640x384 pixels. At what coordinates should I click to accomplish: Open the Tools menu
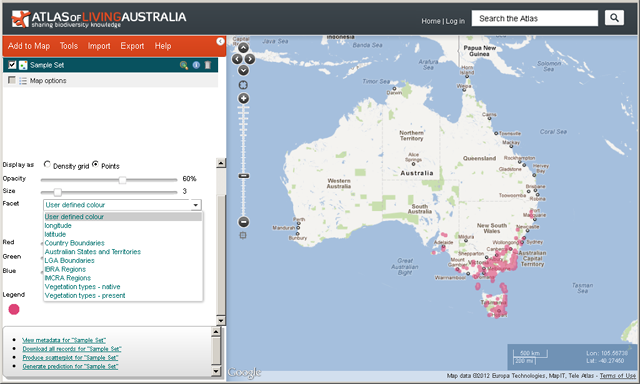69,46
